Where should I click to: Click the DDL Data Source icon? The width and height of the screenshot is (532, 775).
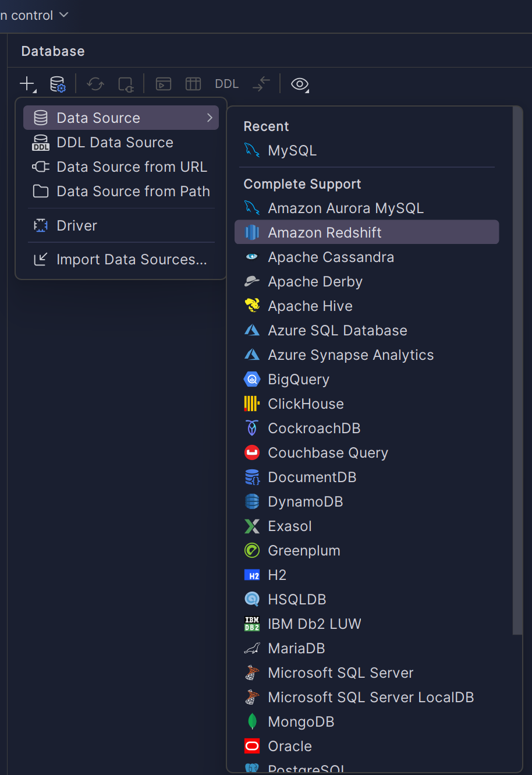[41, 143]
